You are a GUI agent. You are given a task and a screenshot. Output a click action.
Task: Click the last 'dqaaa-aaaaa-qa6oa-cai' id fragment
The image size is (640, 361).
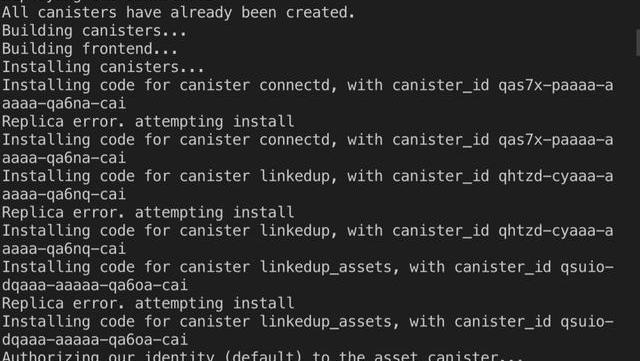pos(95,339)
